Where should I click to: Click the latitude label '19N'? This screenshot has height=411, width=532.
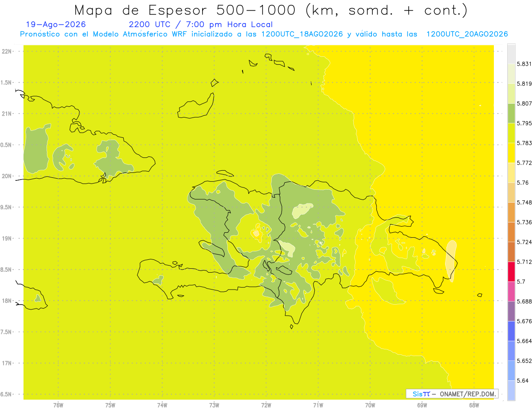pos(7,239)
